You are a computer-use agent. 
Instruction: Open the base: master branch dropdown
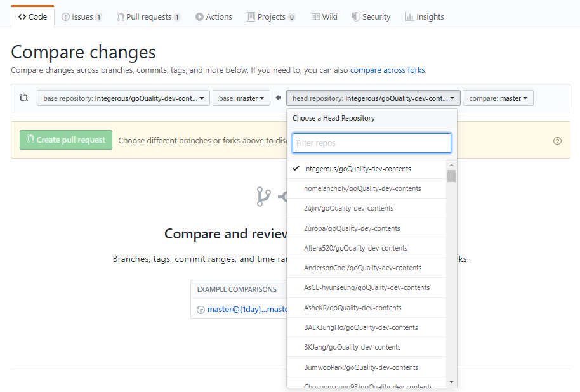pos(241,98)
